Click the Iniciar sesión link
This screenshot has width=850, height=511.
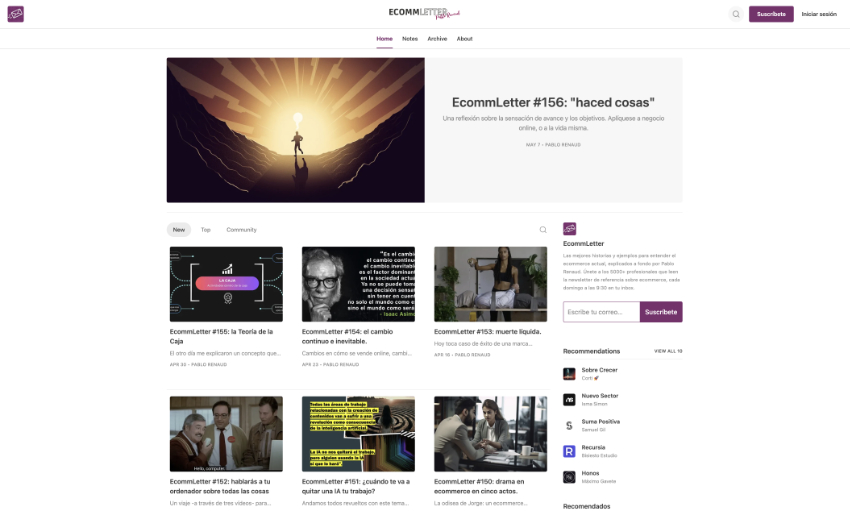[819, 14]
